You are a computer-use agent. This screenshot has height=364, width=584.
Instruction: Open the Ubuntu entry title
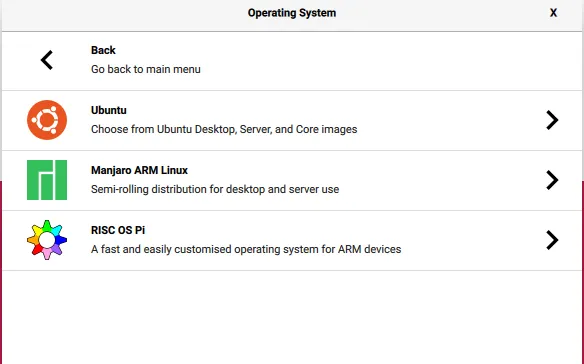pos(109,110)
